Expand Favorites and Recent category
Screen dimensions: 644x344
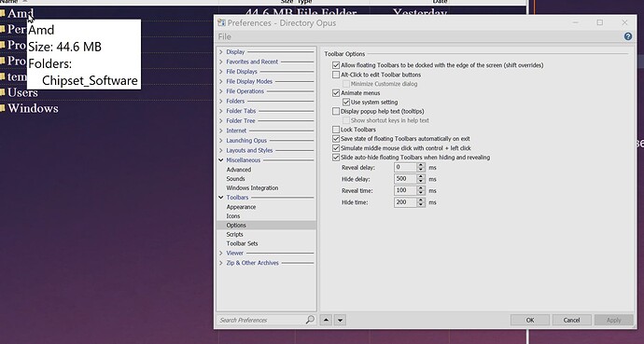pos(221,62)
